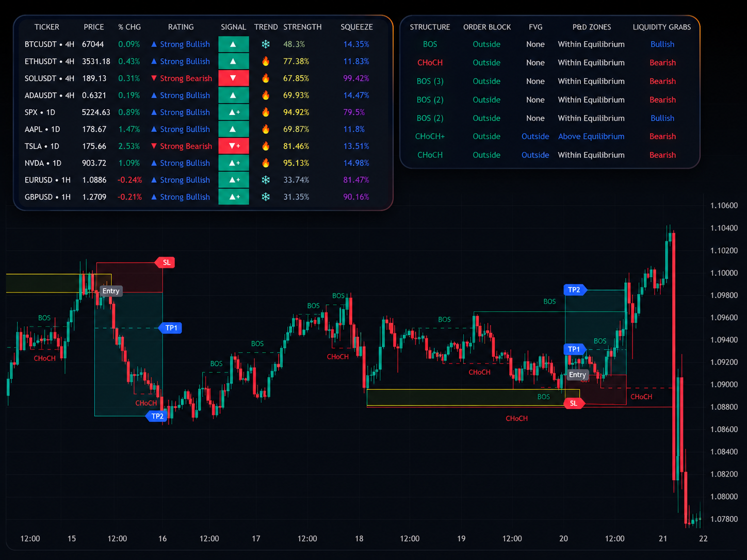Viewport: 747px width, 560px height.
Task: Click the ORDER BLOCK column header
Action: [487, 27]
